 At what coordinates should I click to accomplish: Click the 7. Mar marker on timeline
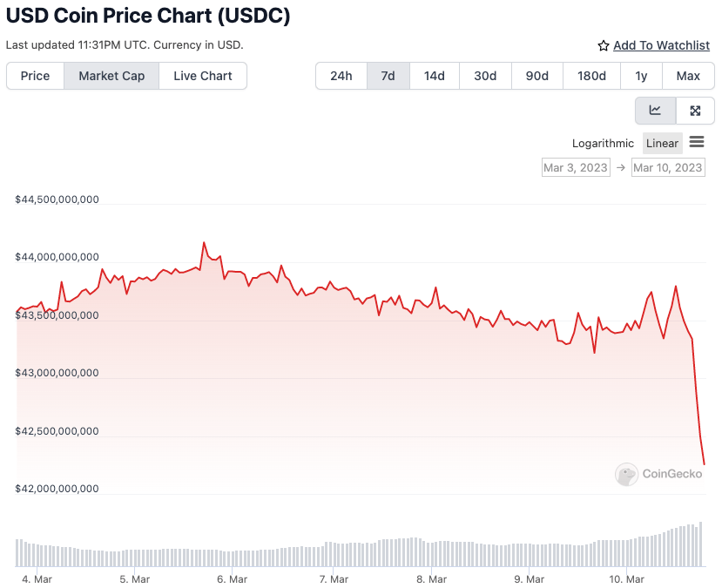coord(334,579)
